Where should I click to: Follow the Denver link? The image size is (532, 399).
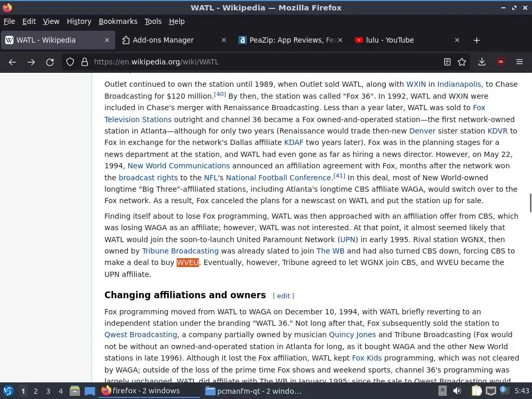pyautogui.click(x=422, y=131)
